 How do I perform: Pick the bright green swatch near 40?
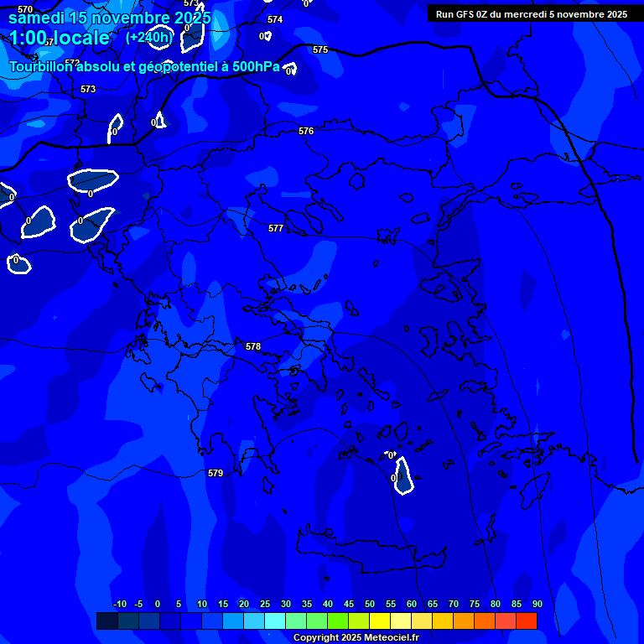pos(337,621)
